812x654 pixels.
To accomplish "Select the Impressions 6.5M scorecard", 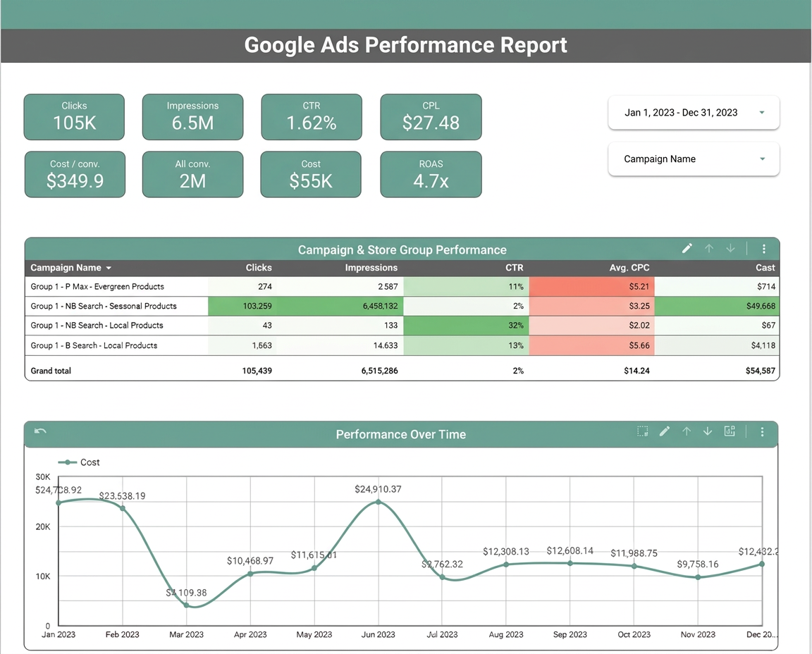I will [x=192, y=117].
